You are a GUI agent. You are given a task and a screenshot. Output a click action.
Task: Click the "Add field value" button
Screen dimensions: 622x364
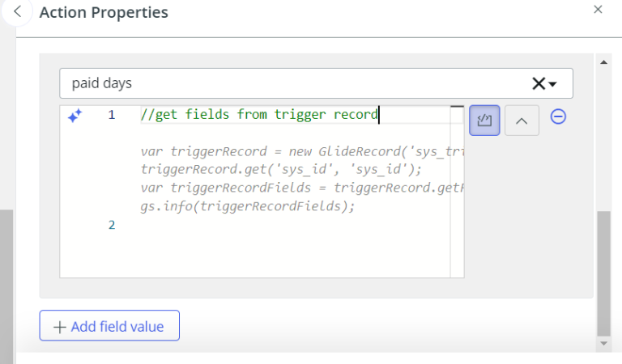click(x=109, y=326)
